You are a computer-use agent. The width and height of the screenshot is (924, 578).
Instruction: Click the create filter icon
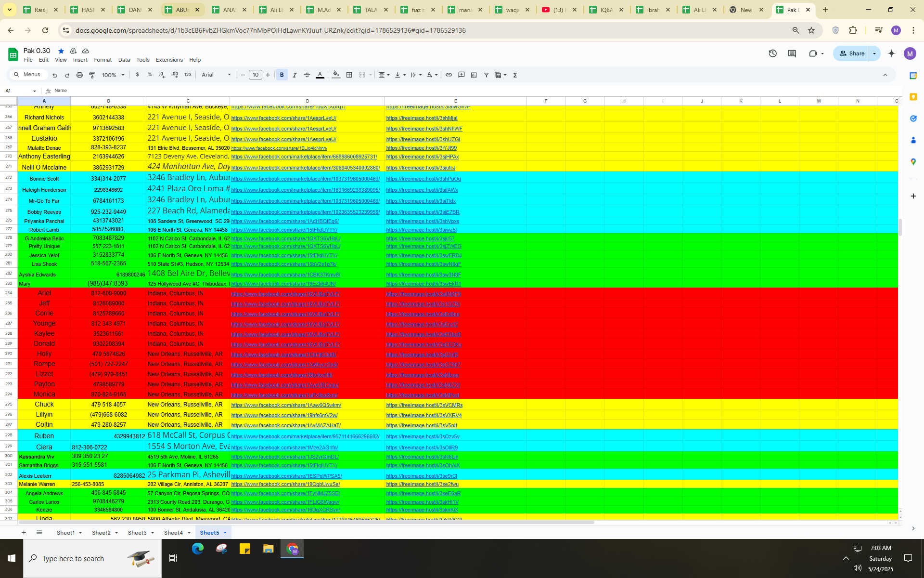click(487, 75)
